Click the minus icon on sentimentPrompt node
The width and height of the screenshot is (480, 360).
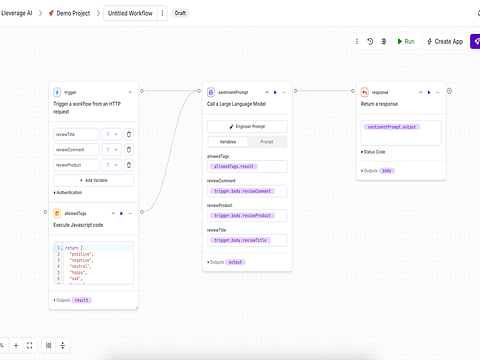click(x=284, y=92)
